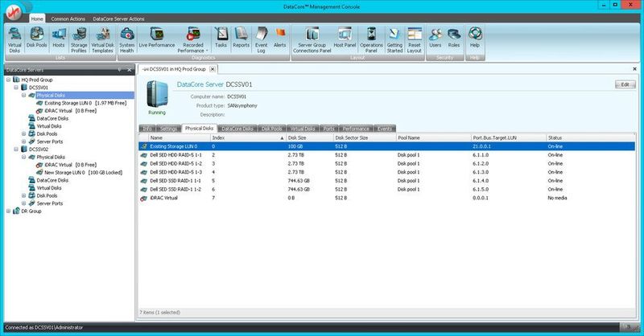
Task: Expand Disk Pools under DCSSV02
Action: click(24, 195)
